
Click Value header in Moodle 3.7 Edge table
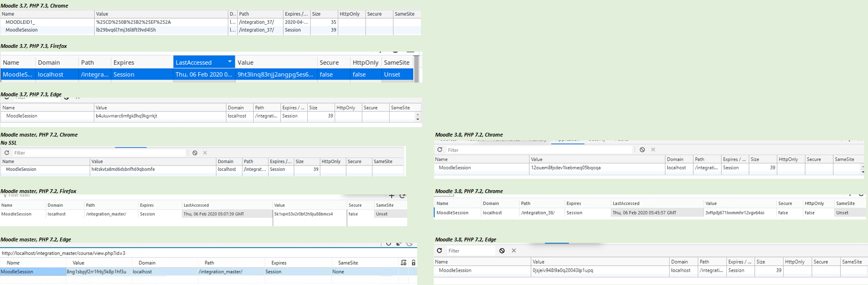coord(160,108)
